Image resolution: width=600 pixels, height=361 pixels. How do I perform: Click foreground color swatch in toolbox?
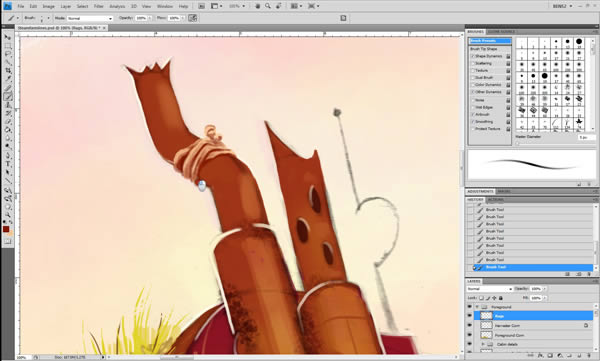[x=6, y=229]
